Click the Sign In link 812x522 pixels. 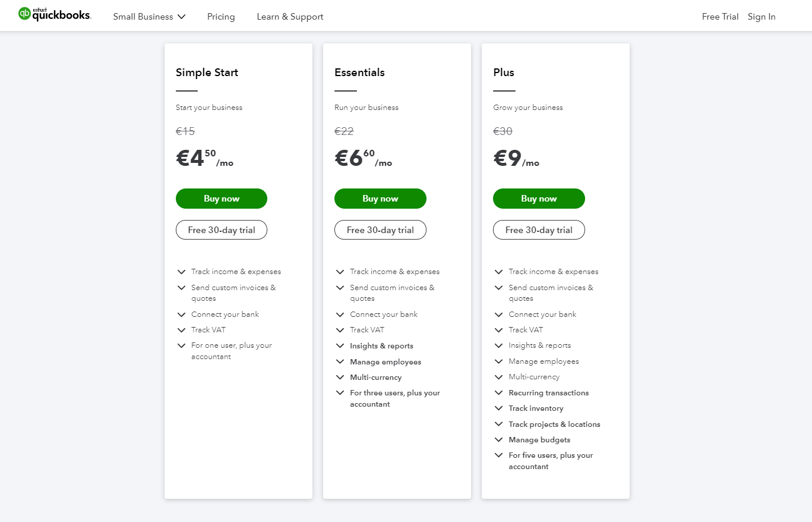(x=762, y=17)
